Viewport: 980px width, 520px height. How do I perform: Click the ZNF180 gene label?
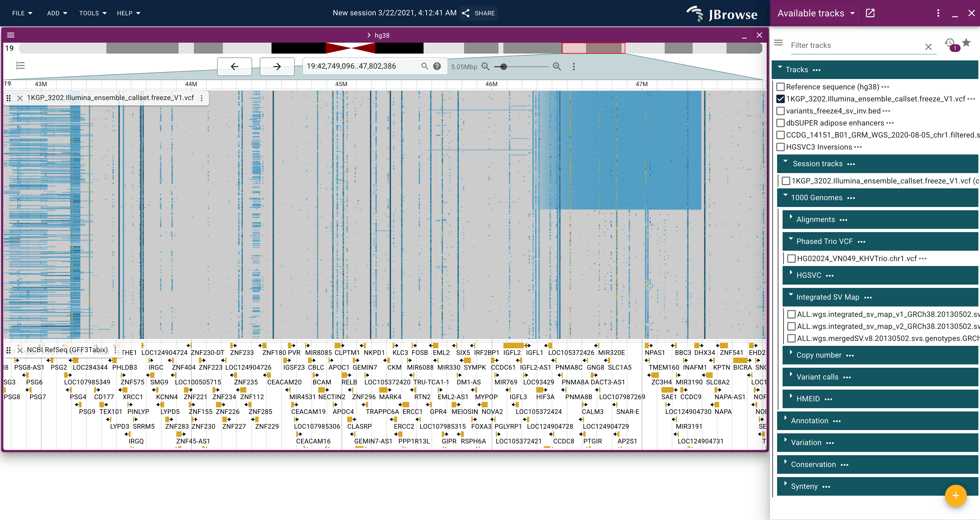point(274,353)
